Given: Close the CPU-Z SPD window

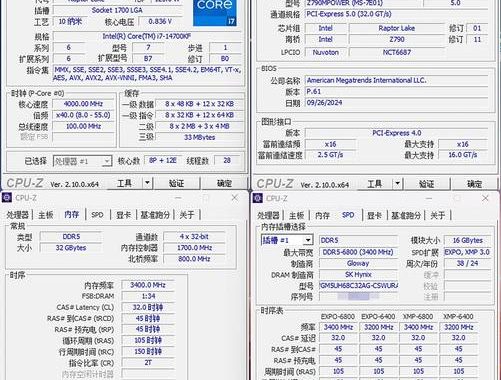Looking at the screenshot, I should 485,198.
